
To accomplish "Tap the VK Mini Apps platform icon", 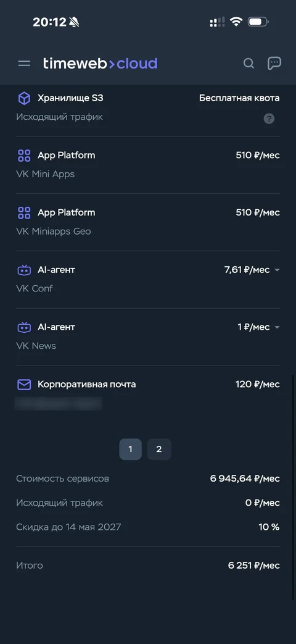I will point(24,156).
